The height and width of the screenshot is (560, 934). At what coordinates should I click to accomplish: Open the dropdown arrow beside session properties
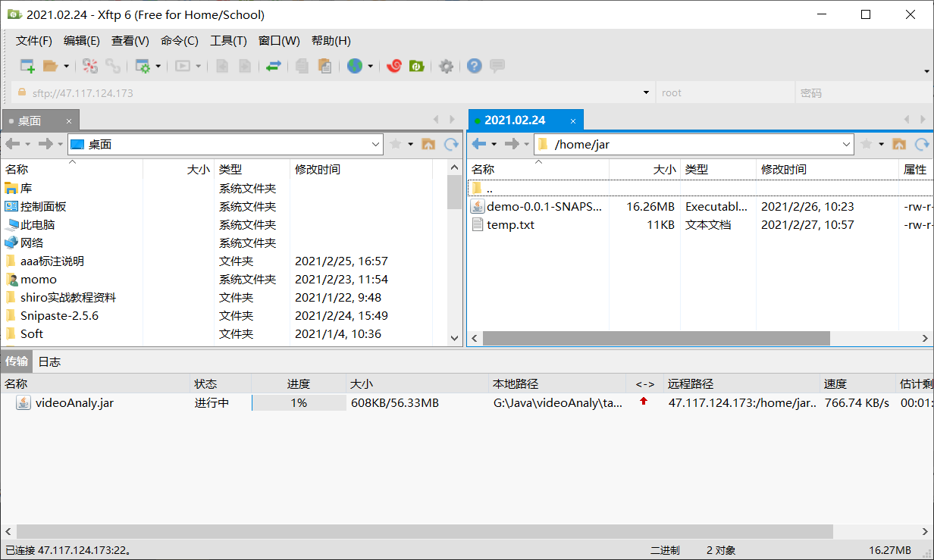tap(158, 66)
